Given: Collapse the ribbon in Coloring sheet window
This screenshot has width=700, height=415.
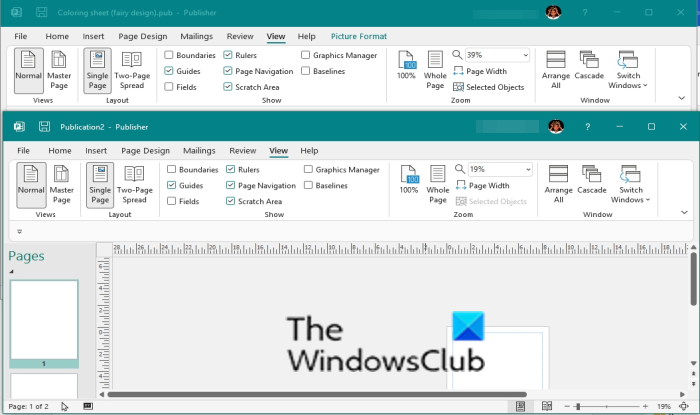Looking at the screenshot, I should pyautogui.click(x=681, y=98).
